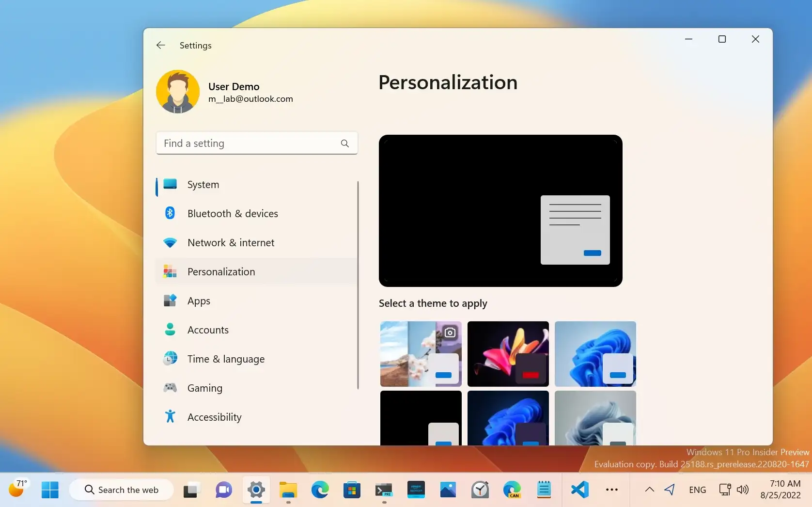This screenshot has height=507, width=812.
Task: Apply the dark colorful flower Glow theme
Action: coord(508,354)
